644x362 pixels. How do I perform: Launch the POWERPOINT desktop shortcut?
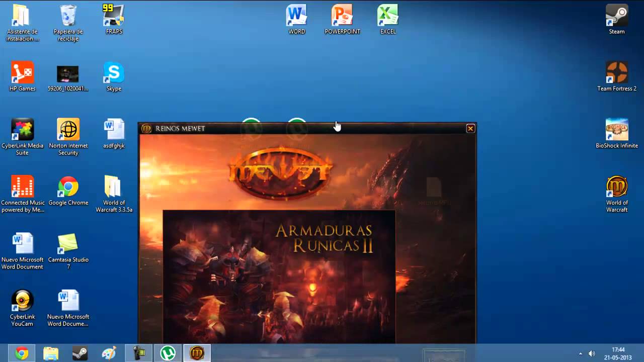(342, 20)
